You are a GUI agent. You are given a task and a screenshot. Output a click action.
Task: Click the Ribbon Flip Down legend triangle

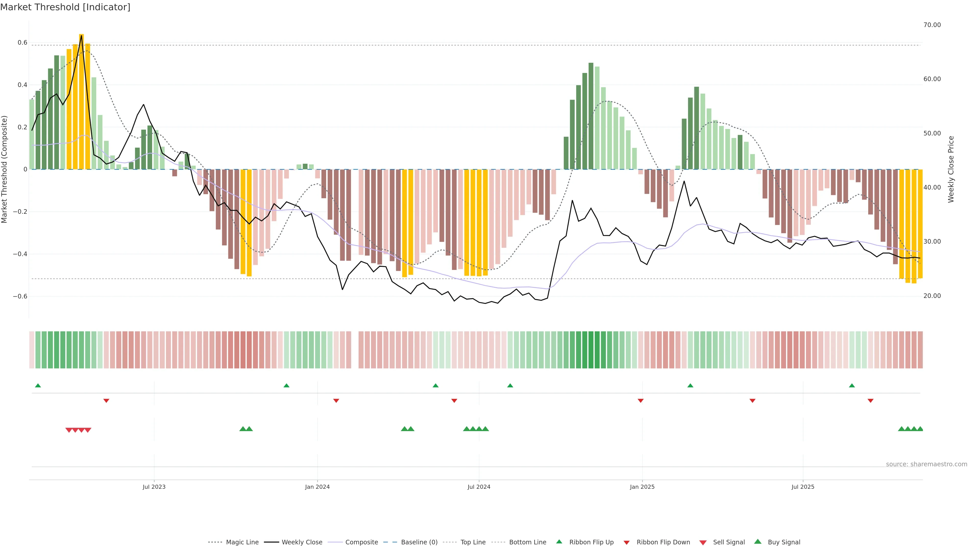627,543
